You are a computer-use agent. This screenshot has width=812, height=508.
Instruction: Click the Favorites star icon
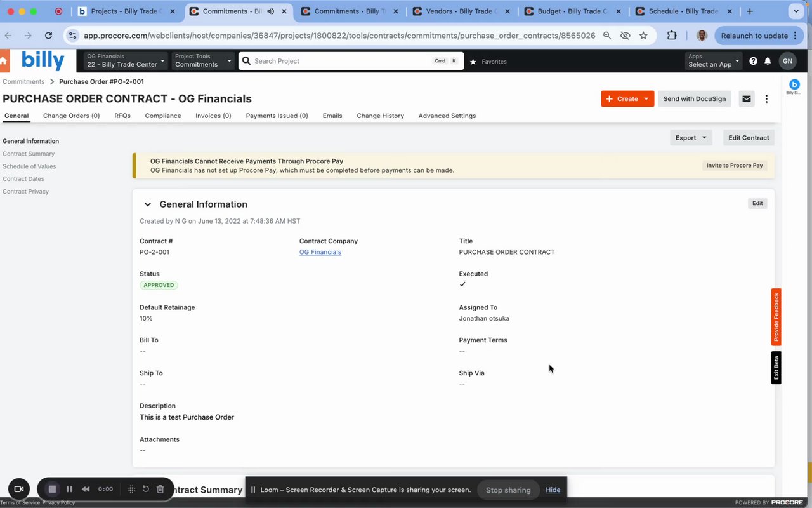pyautogui.click(x=473, y=62)
